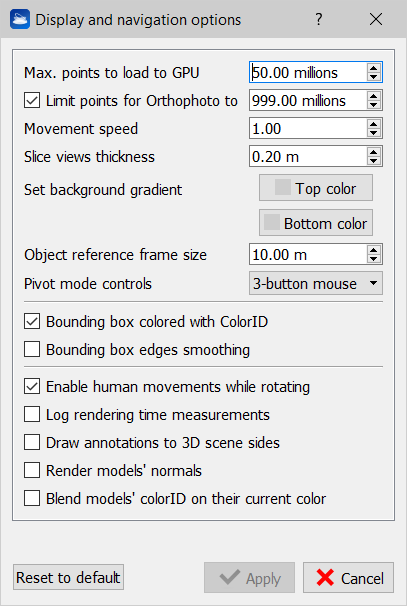This screenshot has width=407, height=606.
Task: Increase Movement speed with up arrow
Action: pyautogui.click(x=373, y=124)
